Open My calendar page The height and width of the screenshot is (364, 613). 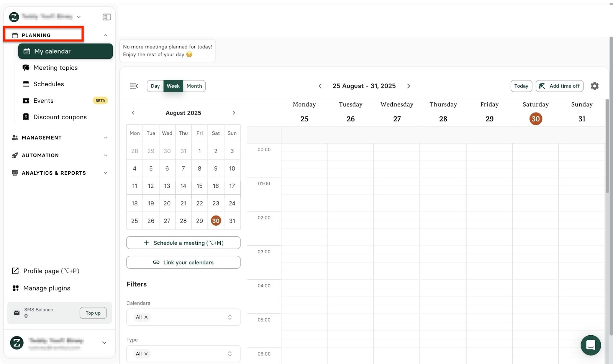(66, 51)
